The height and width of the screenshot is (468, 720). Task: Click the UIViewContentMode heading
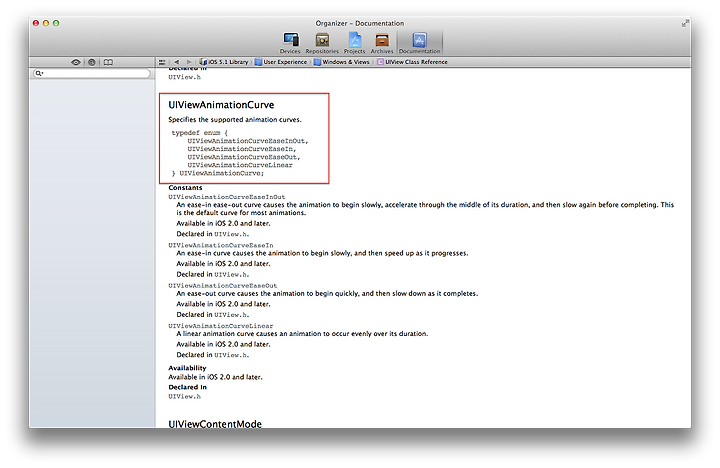pyautogui.click(x=215, y=424)
